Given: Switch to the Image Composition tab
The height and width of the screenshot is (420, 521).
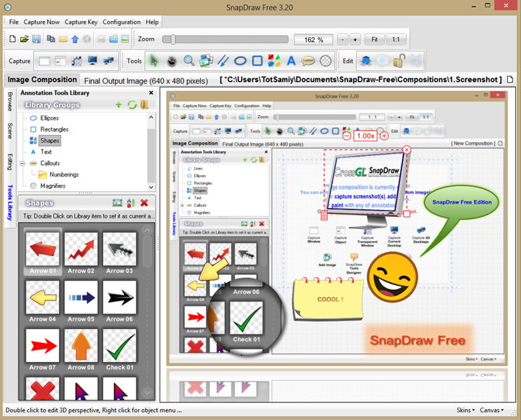Looking at the screenshot, I should click(42, 80).
